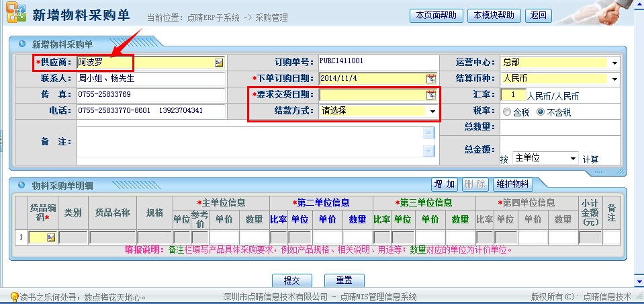The width and height of the screenshot is (644, 304).
Task: Select the 含税 tax radio button
Action: (507, 112)
